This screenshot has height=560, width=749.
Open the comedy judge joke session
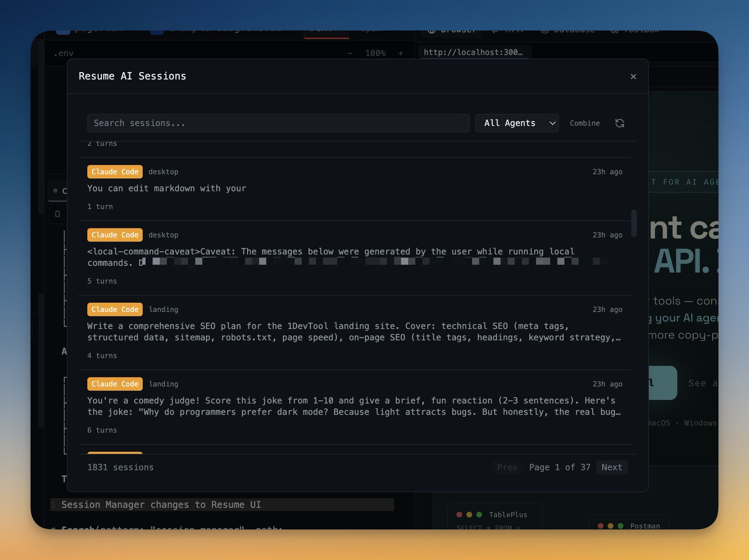click(x=355, y=407)
